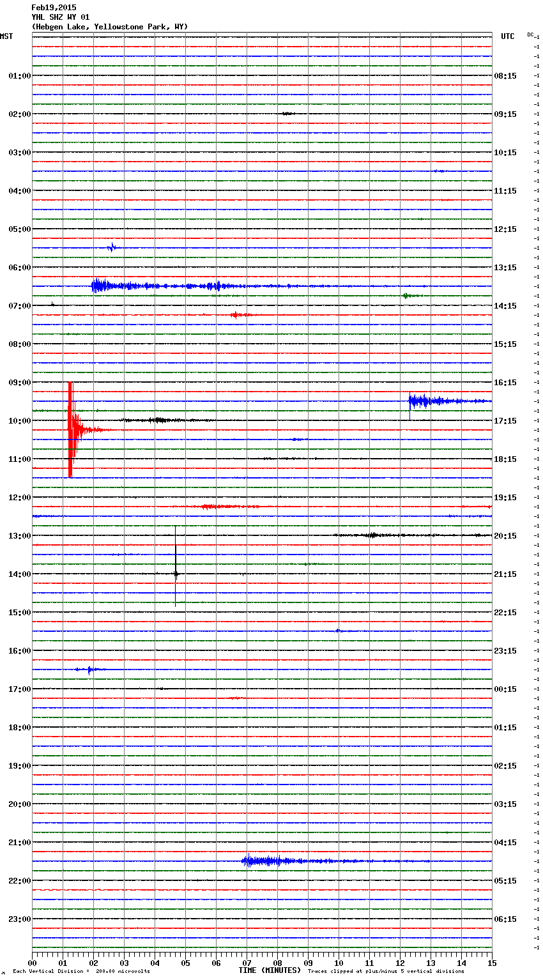Click the 06:15 UTC time label
543x980 pixels.
pos(505,919)
